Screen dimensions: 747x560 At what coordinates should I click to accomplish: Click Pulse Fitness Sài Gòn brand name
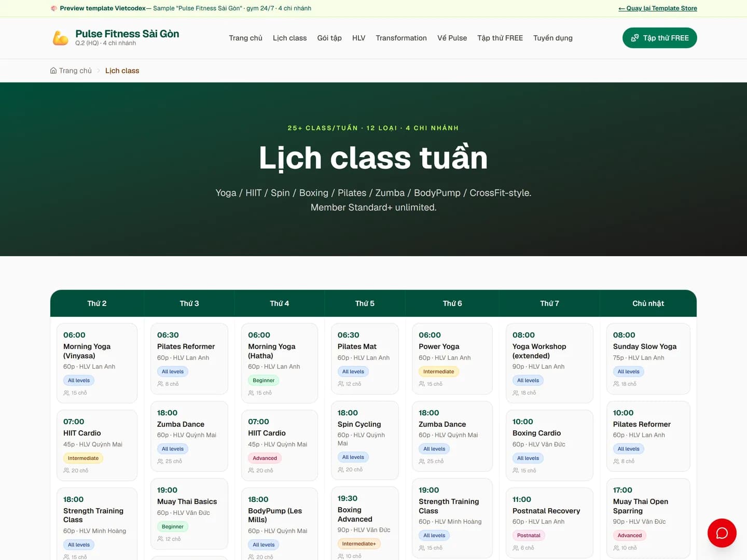127,34
